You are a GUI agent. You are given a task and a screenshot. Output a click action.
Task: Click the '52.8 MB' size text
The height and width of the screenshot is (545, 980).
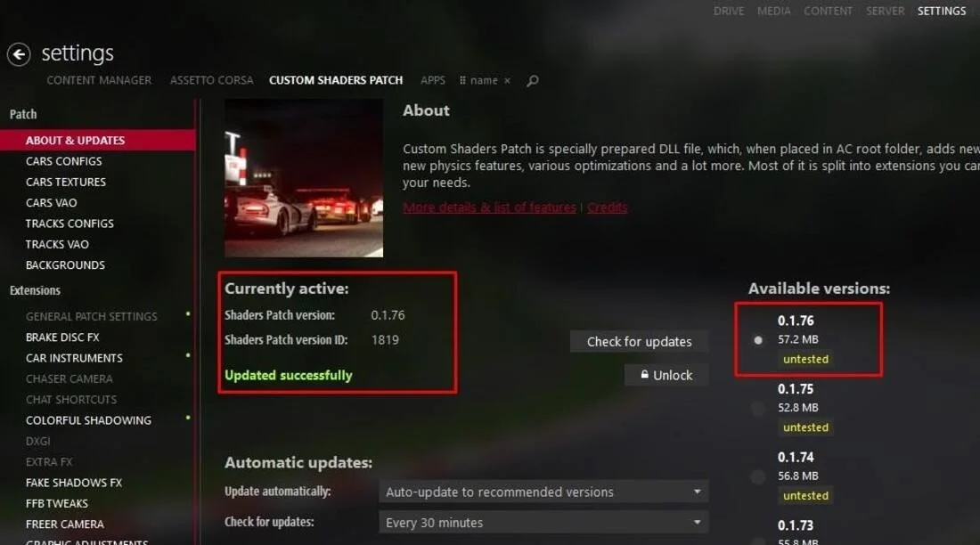pos(797,408)
